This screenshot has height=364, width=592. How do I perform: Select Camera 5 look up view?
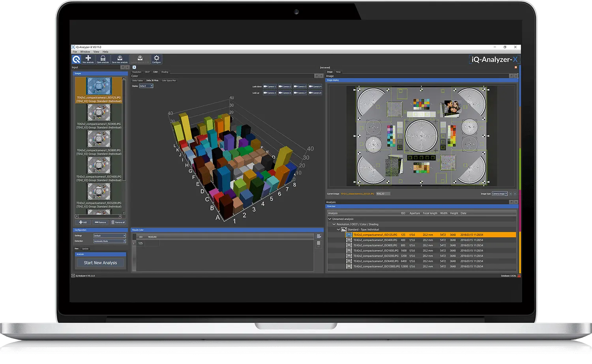(x=270, y=93)
